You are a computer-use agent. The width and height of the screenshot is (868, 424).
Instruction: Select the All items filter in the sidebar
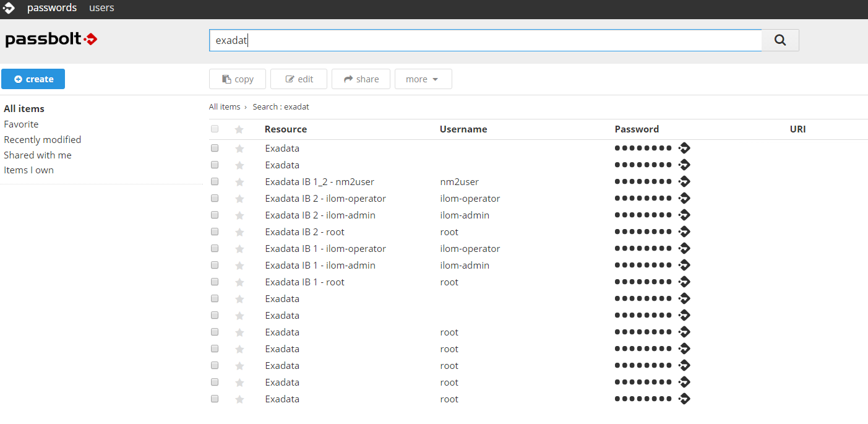(x=24, y=109)
